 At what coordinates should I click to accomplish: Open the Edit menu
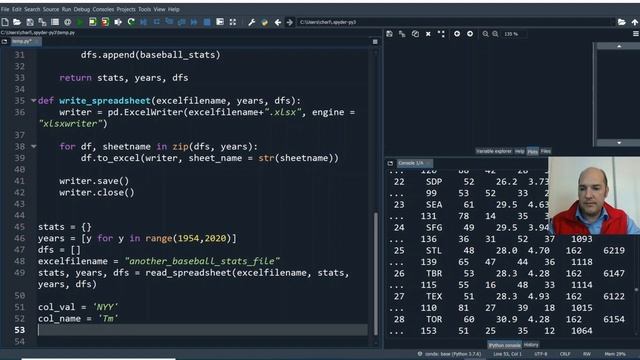[17, 9]
